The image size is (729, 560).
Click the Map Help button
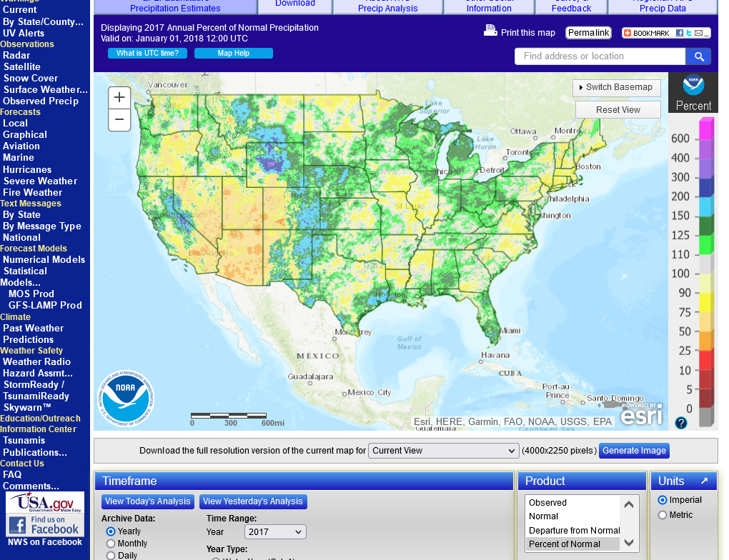coord(234,54)
